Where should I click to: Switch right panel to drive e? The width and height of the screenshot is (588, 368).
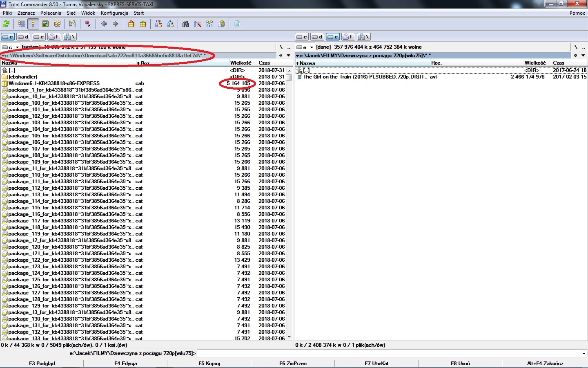(x=333, y=37)
